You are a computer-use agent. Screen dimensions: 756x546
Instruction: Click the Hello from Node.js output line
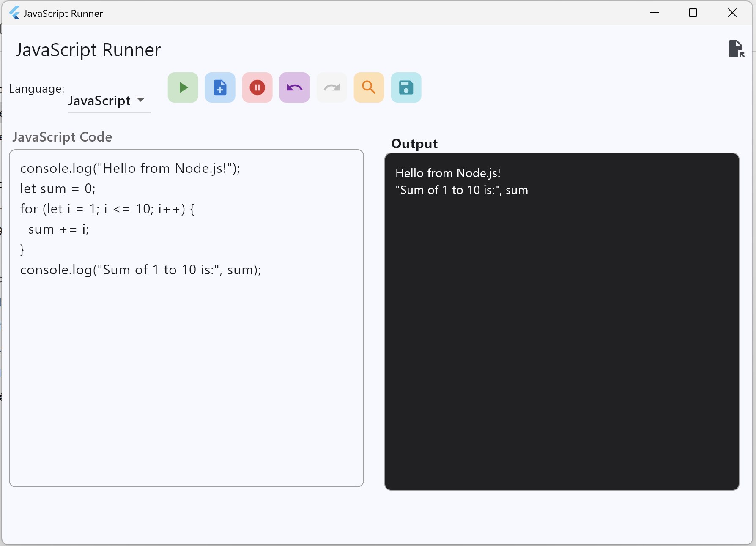click(448, 172)
